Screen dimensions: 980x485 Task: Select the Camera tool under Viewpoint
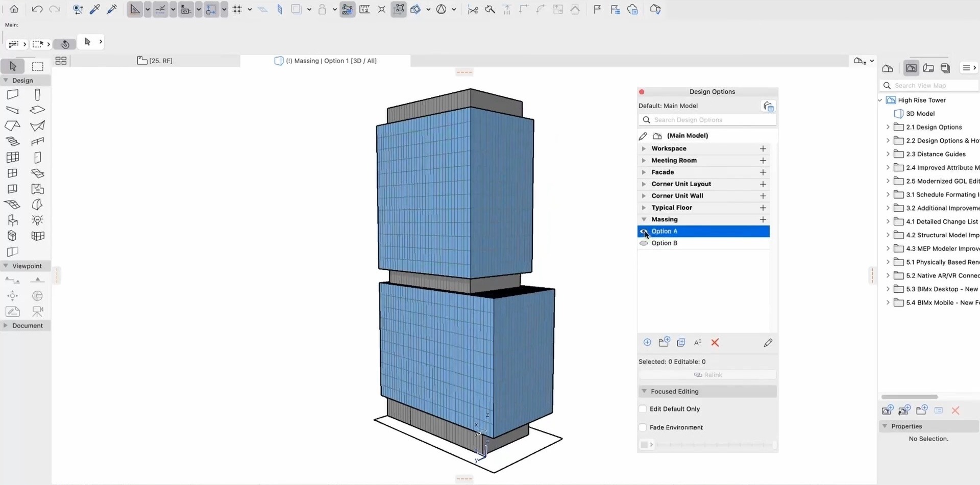[37, 311]
